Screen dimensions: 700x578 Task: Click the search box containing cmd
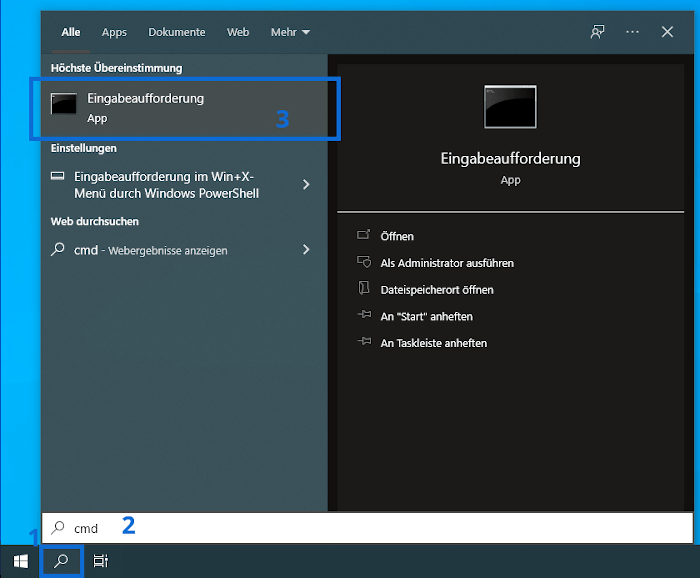pos(367,528)
